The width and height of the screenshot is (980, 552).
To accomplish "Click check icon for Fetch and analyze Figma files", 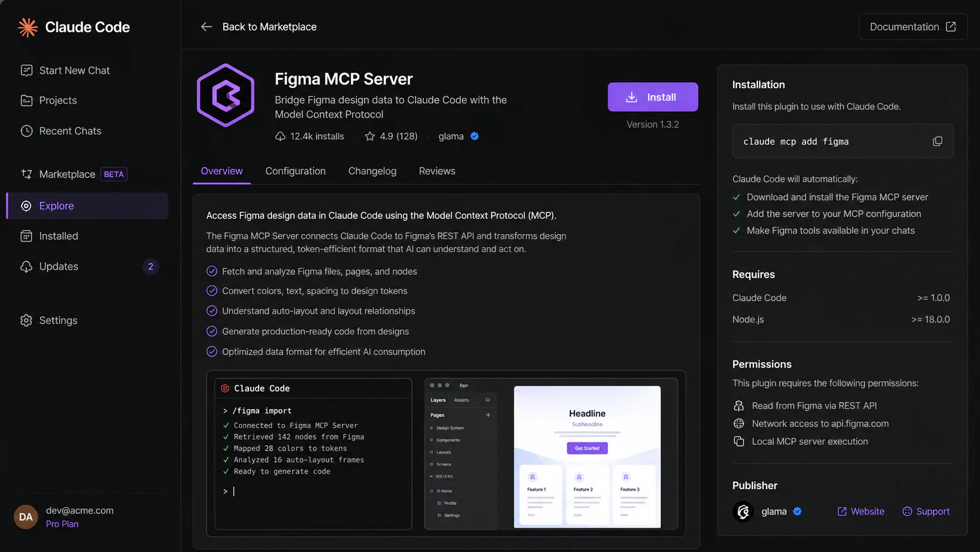I will pyautogui.click(x=212, y=271).
